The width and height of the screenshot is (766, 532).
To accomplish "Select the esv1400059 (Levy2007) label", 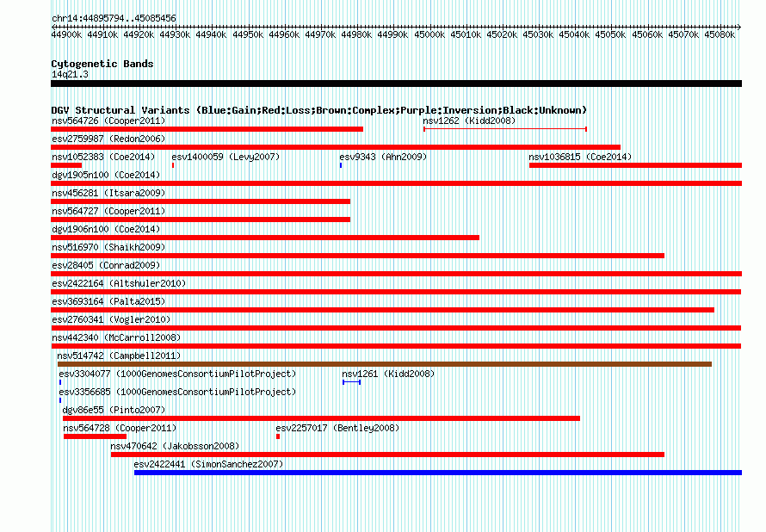I will pos(225,157).
